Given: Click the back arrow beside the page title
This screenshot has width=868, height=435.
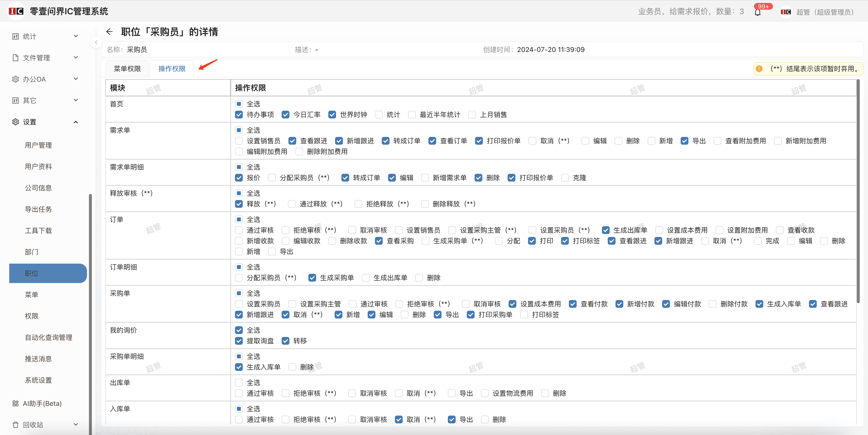Looking at the screenshot, I should (x=109, y=32).
